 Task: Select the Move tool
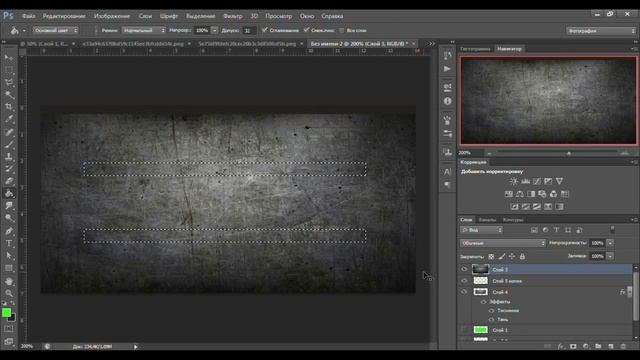pyautogui.click(x=9, y=58)
